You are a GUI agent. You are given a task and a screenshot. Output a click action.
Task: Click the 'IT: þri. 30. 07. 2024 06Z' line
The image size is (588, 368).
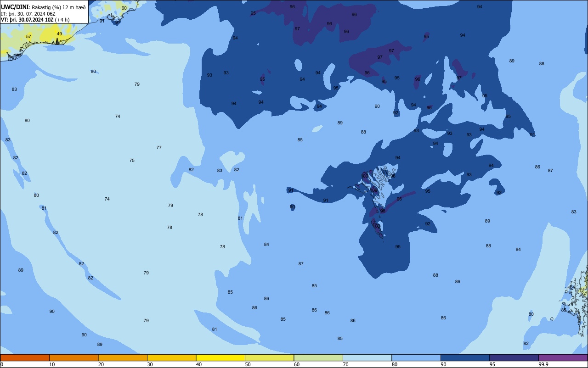pos(28,14)
